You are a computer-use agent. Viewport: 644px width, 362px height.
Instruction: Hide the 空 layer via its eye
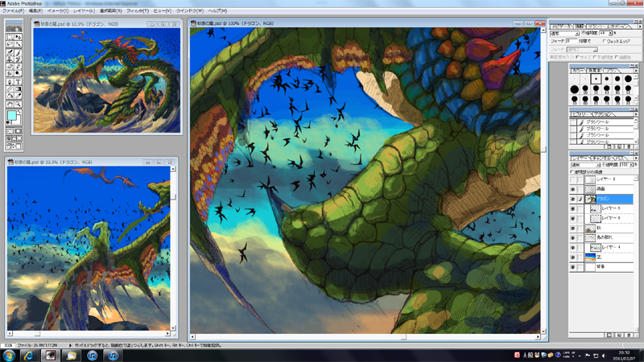tap(573, 257)
